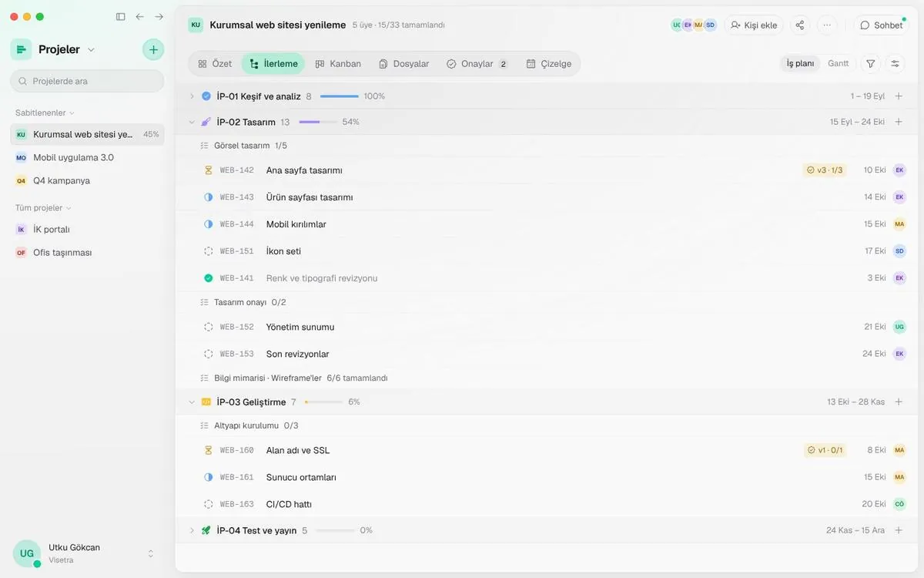Open the Dosyalar tab
924x578 pixels.
403,64
